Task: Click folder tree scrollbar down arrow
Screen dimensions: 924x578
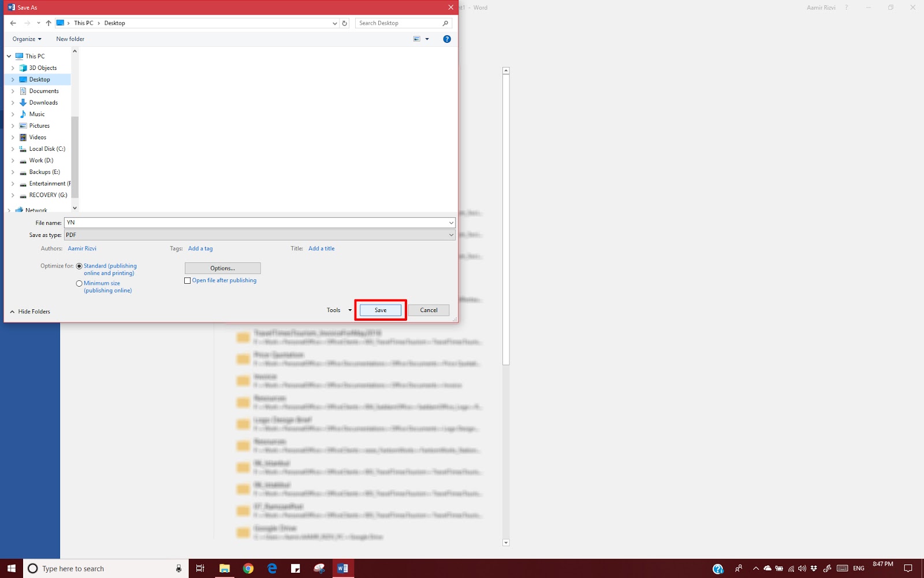Action: (x=74, y=208)
